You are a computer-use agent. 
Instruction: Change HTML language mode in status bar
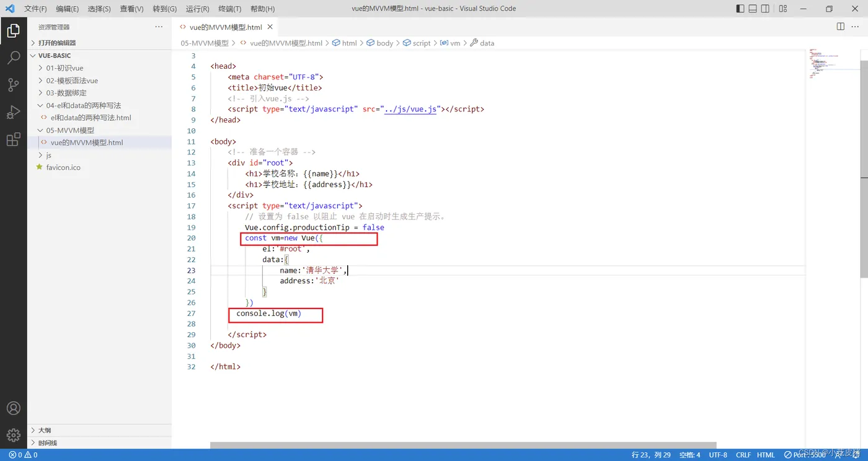point(766,455)
